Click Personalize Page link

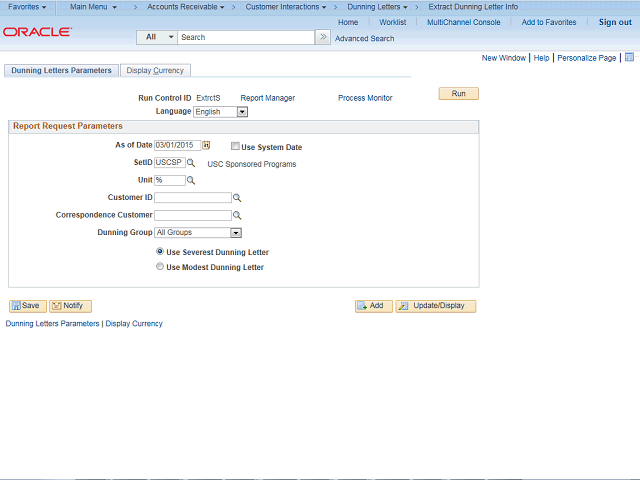587,58
